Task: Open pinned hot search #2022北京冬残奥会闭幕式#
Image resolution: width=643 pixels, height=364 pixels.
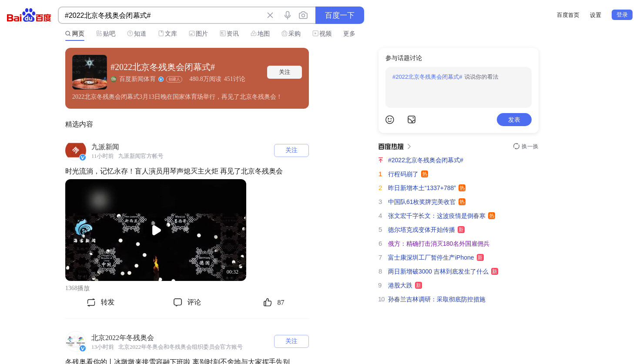Action: [x=425, y=160]
